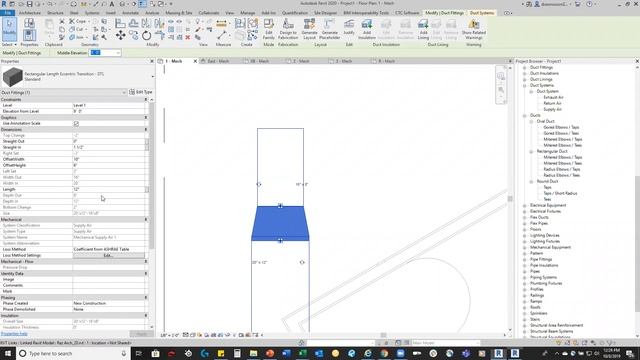The image size is (640, 360).
Task: Click the Elevation from Level value field
Action: [108, 111]
